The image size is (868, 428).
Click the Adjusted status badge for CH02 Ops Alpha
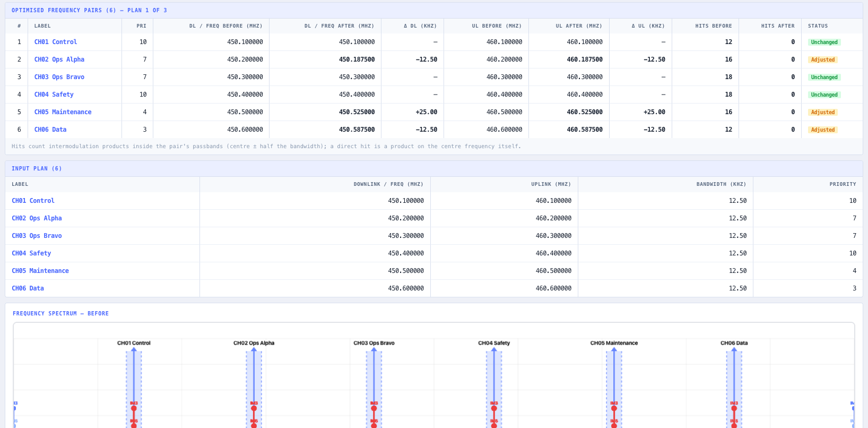823,59
